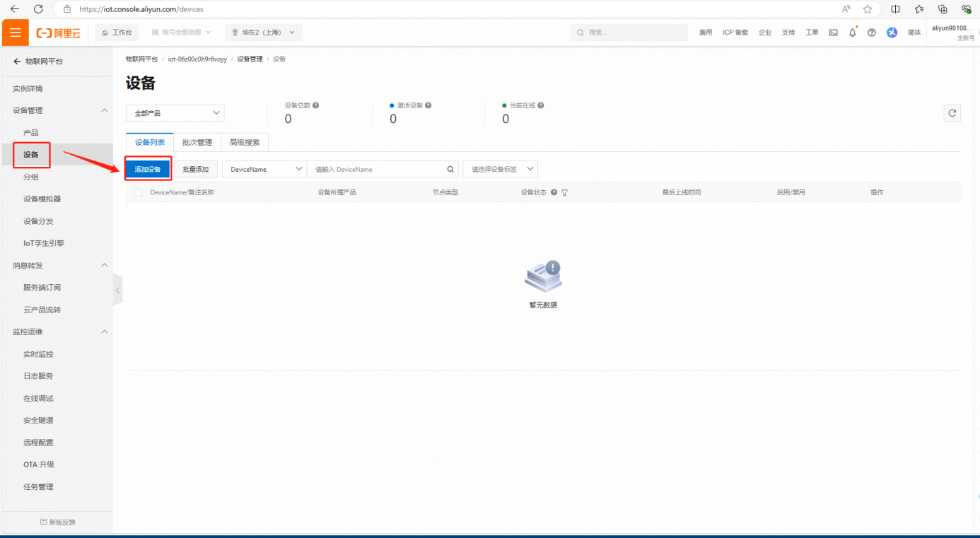Click the 新版反馈 feedback link
980x538 pixels.
tap(57, 522)
